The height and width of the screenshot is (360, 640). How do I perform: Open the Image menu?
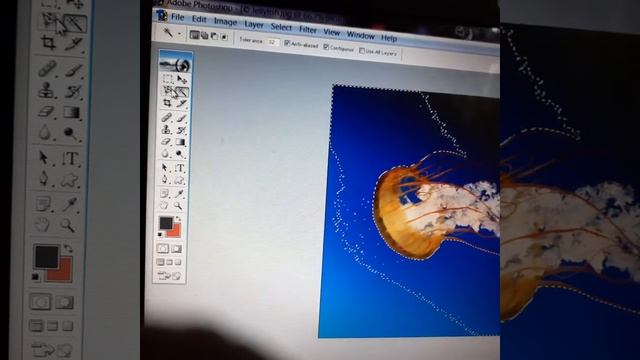225,22
